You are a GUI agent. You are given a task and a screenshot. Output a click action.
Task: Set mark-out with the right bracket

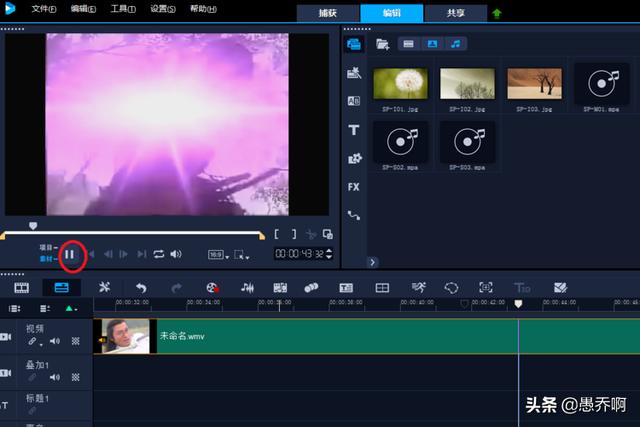point(294,234)
